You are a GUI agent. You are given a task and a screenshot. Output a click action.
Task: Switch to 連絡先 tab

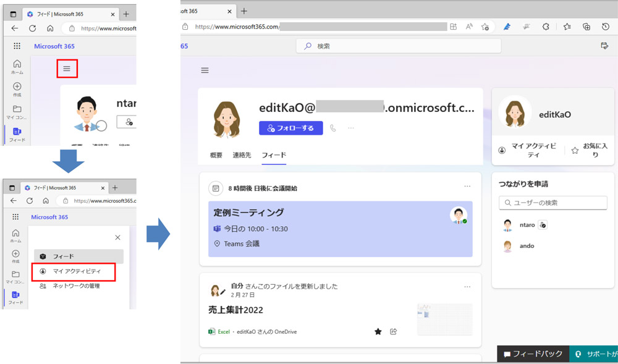[242, 155]
